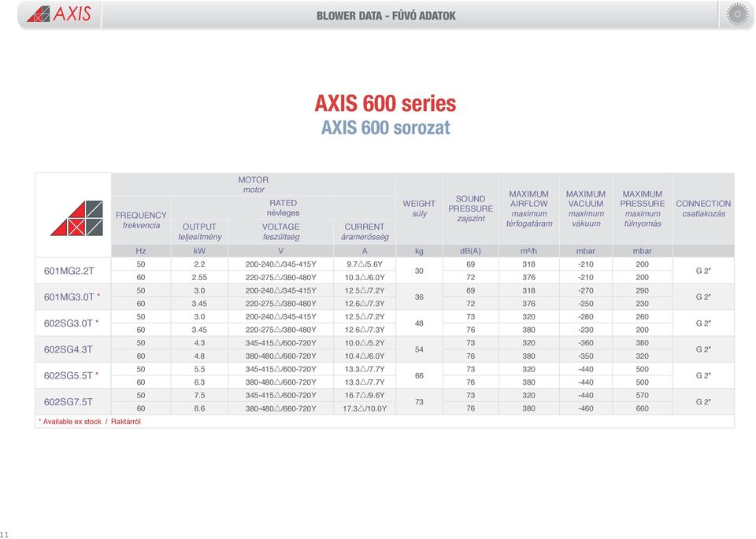Click the MAXIMUM AIRFLOW column header

529,209
